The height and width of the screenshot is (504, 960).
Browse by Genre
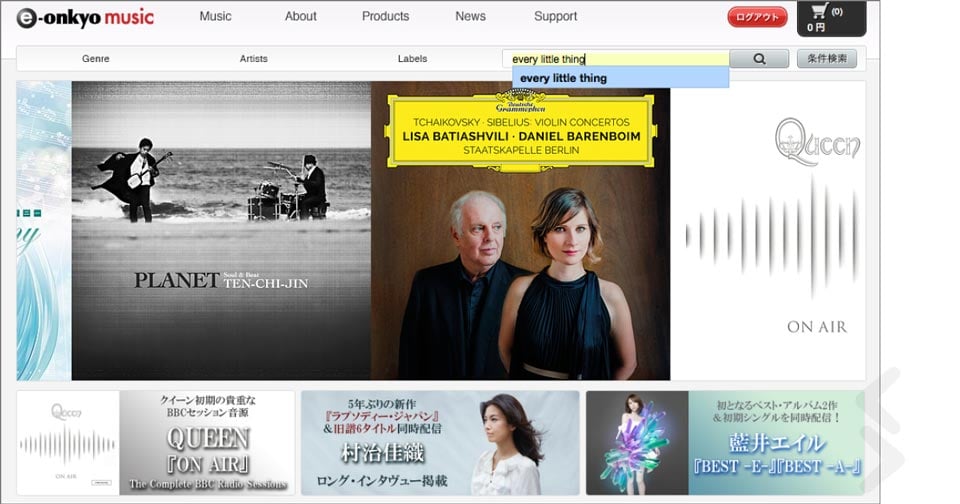tap(96, 59)
